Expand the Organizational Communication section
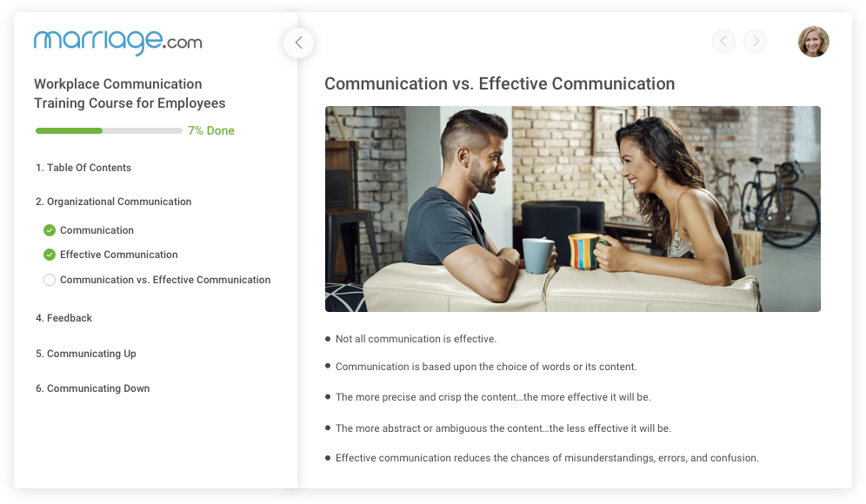The width and height of the screenshot is (866, 504). coord(113,202)
